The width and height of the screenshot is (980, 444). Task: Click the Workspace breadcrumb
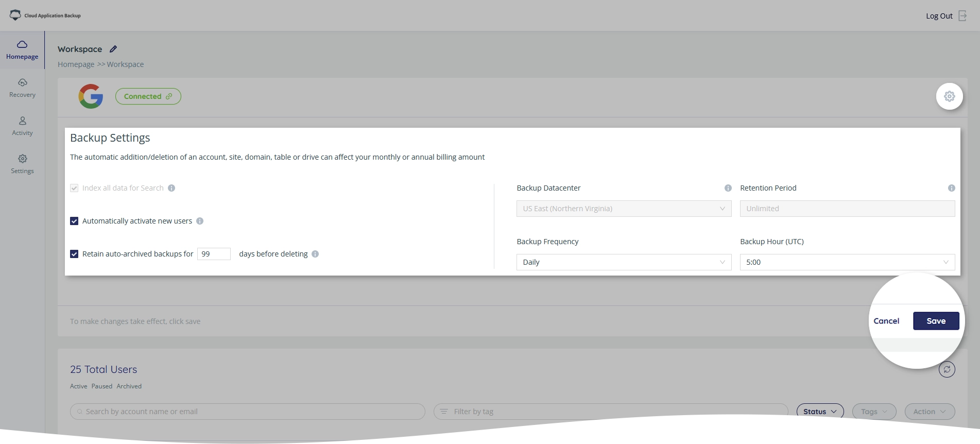[x=125, y=64]
